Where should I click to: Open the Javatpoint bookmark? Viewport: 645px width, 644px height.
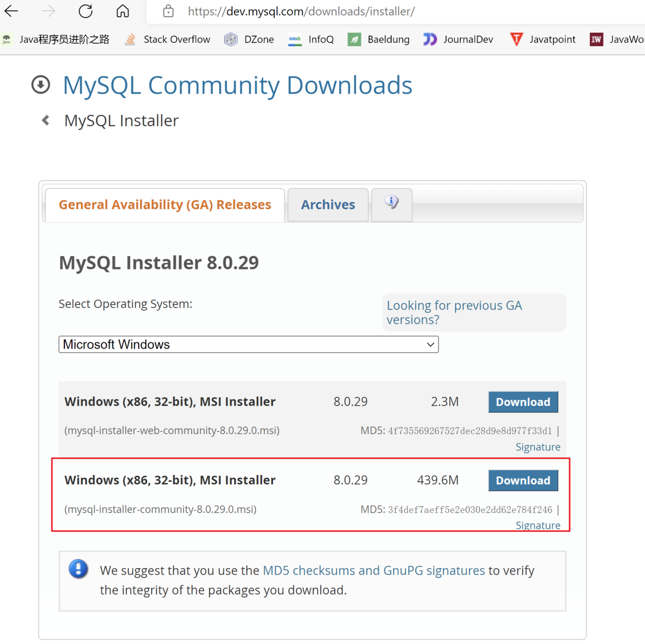[x=543, y=40]
